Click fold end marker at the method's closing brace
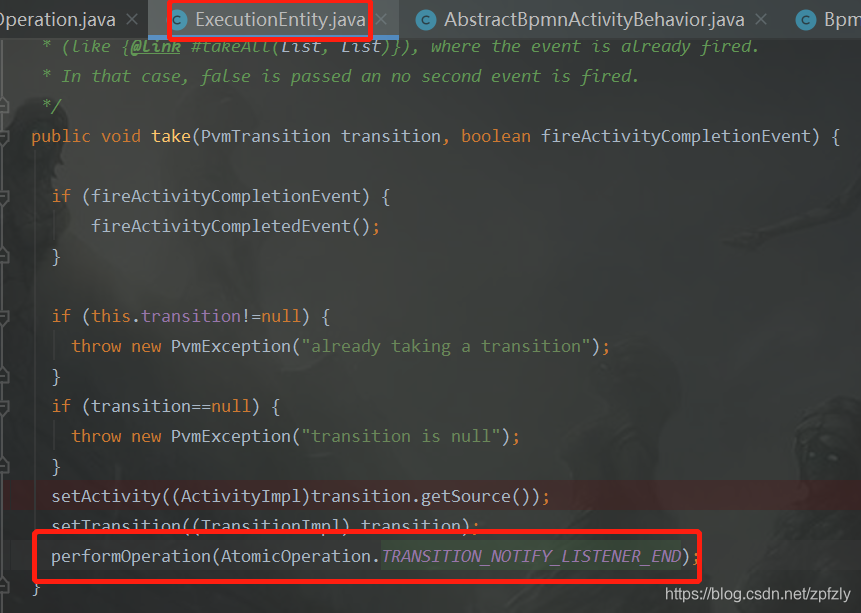861x613 pixels. click(x=4, y=586)
